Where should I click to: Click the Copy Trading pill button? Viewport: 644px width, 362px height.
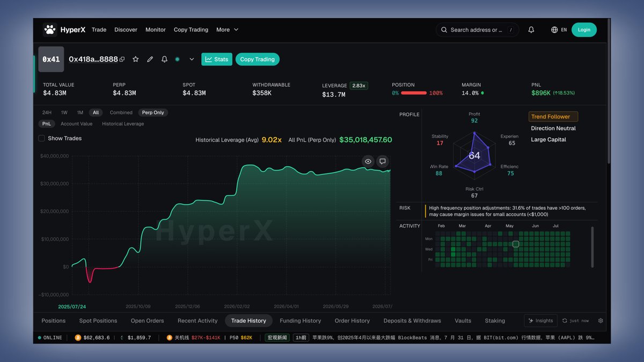coord(257,60)
